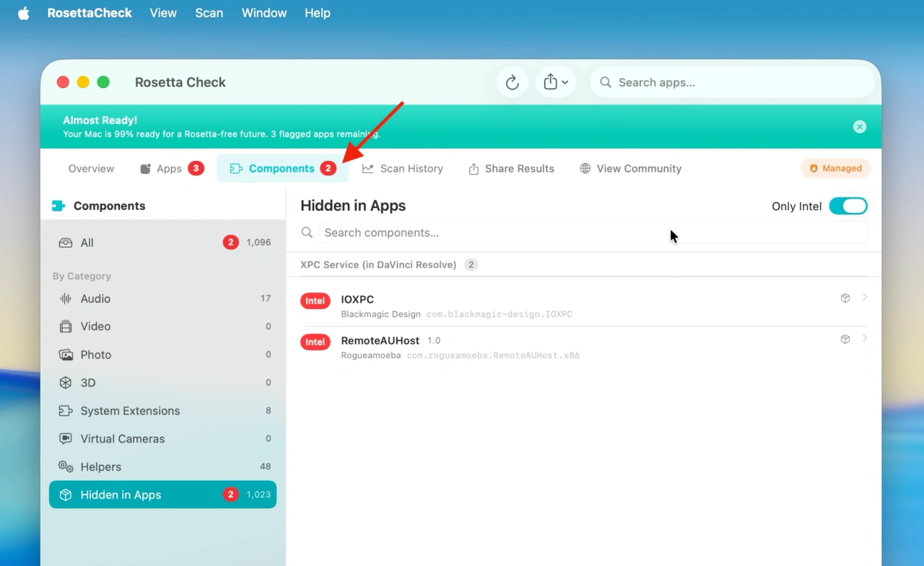924x566 pixels.
Task: Click the Blackmagic Design vendor label
Action: [x=380, y=315]
